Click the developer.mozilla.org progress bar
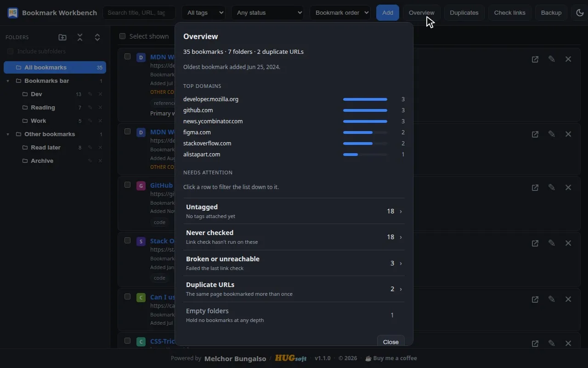Viewport: 588px width, 368px height. (x=365, y=99)
